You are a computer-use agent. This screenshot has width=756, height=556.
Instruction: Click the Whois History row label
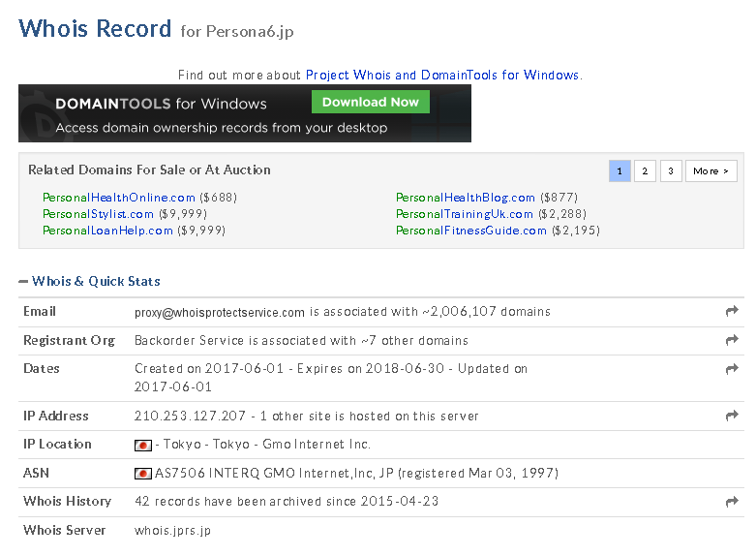click(67, 501)
